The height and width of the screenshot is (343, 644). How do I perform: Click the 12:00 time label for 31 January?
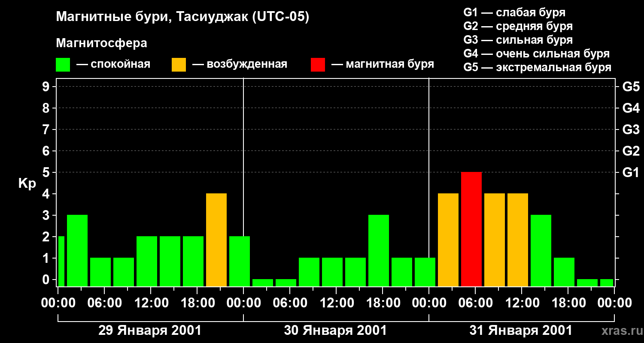tap(522, 303)
